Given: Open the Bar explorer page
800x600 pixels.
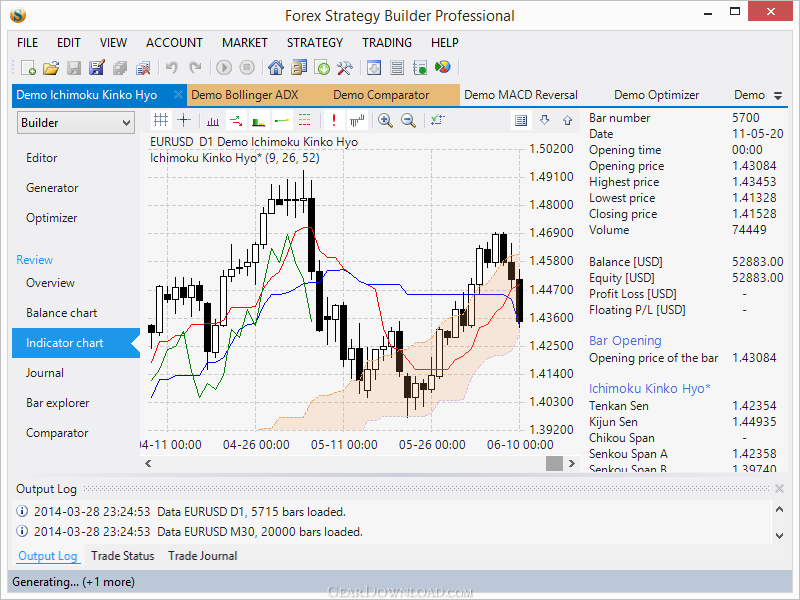Looking at the screenshot, I should tap(57, 404).
